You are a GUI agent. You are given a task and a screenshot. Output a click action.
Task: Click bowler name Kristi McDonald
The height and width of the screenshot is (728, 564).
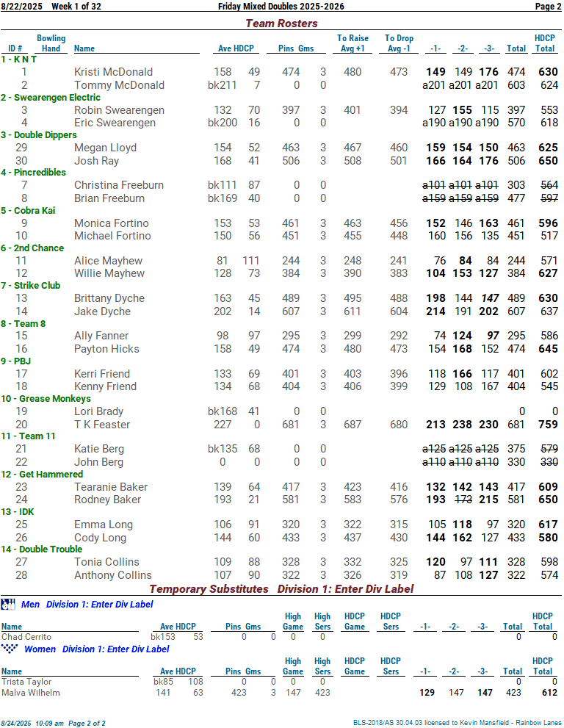[113, 72]
